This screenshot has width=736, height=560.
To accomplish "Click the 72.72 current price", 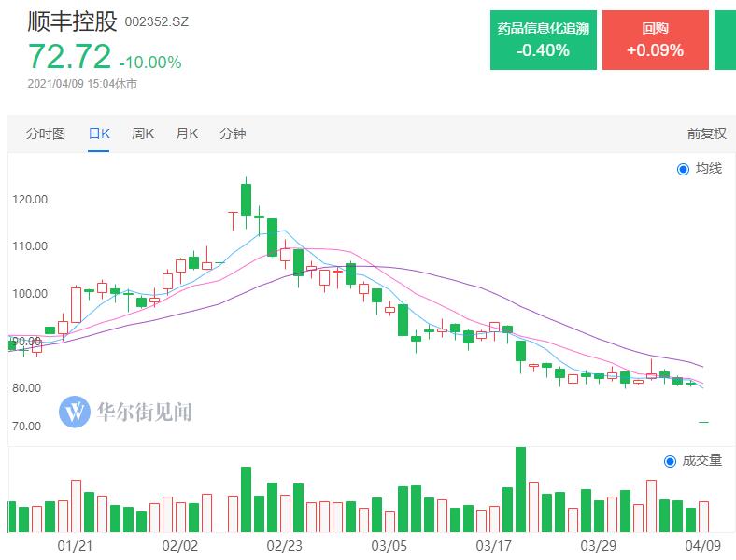I will click(69, 57).
